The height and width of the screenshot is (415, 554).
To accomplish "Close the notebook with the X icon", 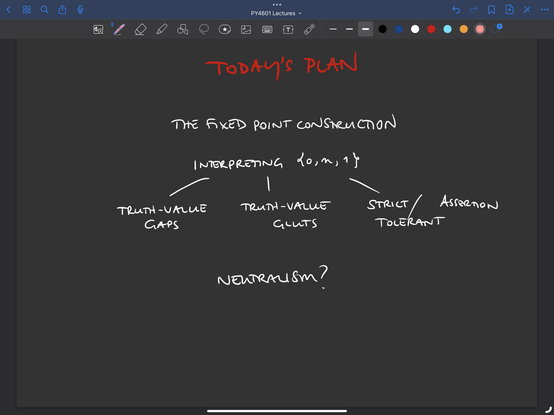I will click(527, 10).
